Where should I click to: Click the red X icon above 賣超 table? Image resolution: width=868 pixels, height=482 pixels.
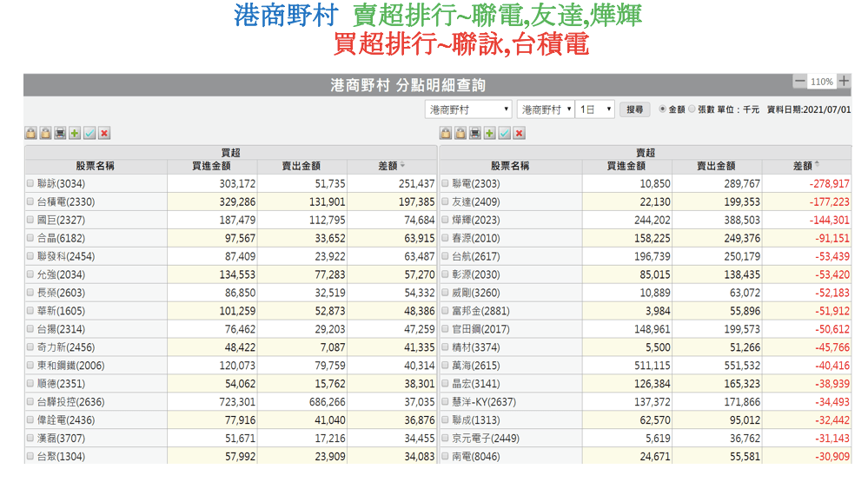[x=520, y=133]
